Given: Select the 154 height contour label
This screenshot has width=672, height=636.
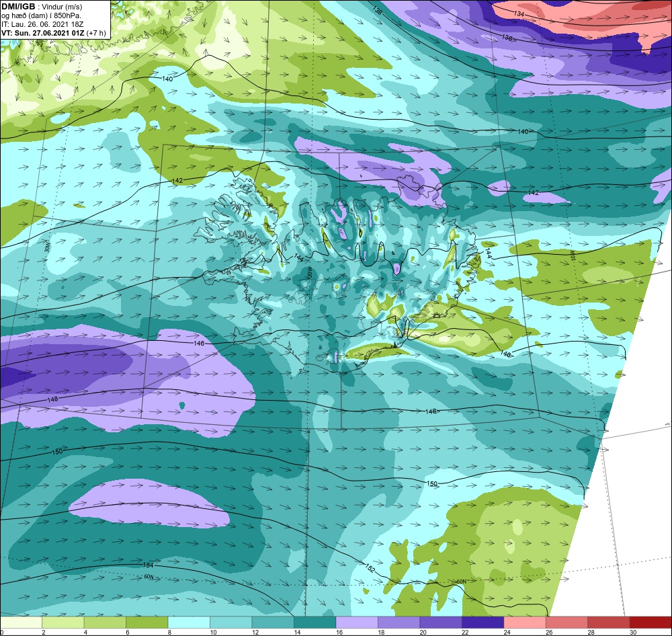Looking at the screenshot, I should 148,565.
